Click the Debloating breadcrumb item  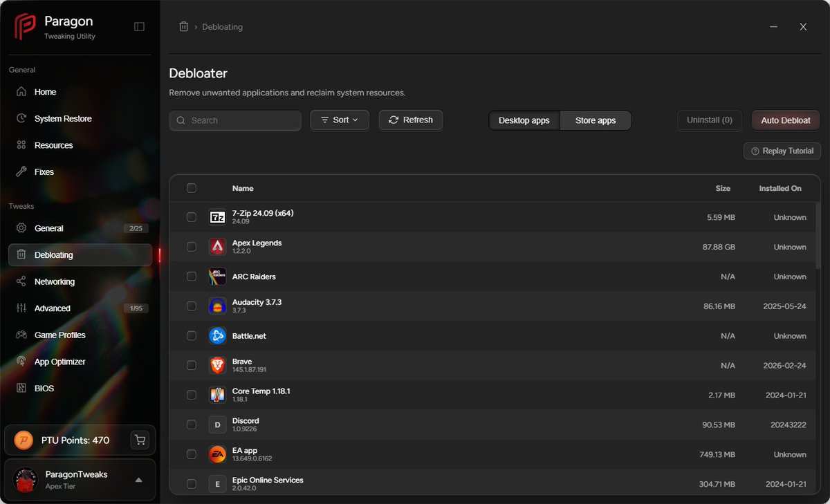[222, 26]
